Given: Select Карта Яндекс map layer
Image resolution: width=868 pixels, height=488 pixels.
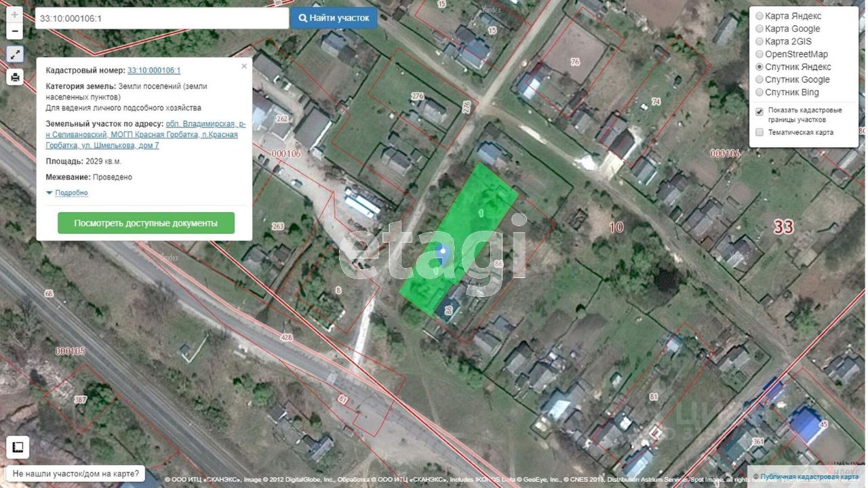Looking at the screenshot, I should (759, 16).
